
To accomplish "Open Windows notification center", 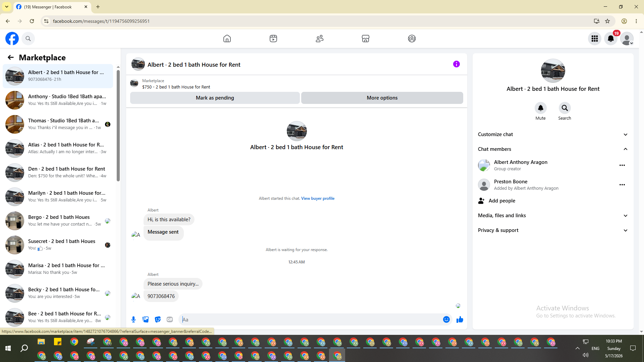I will point(633,348).
